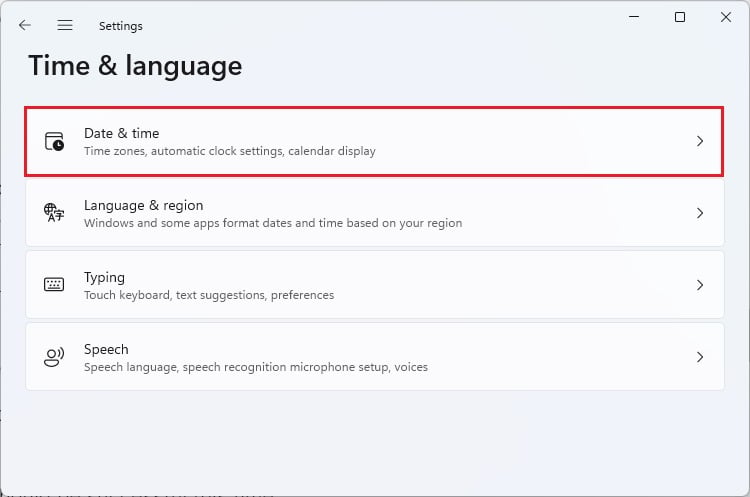Minimize the Settings window
This screenshot has height=497, width=750.
[634, 17]
